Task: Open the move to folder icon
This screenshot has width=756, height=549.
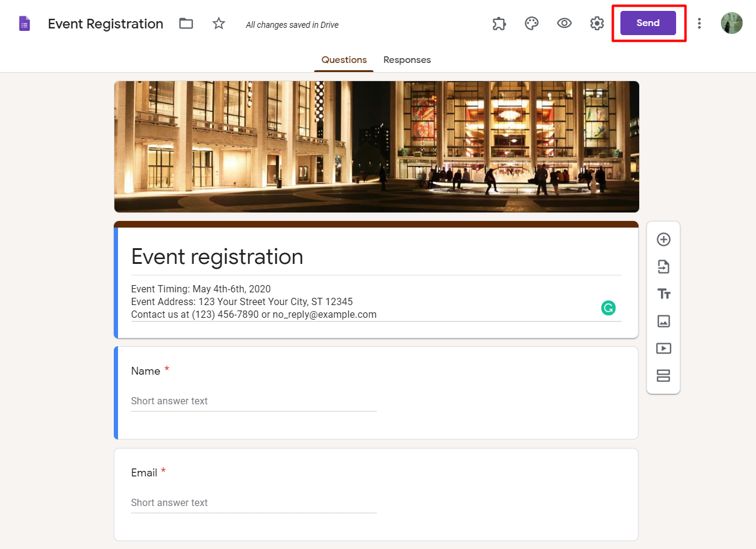Action: (186, 24)
